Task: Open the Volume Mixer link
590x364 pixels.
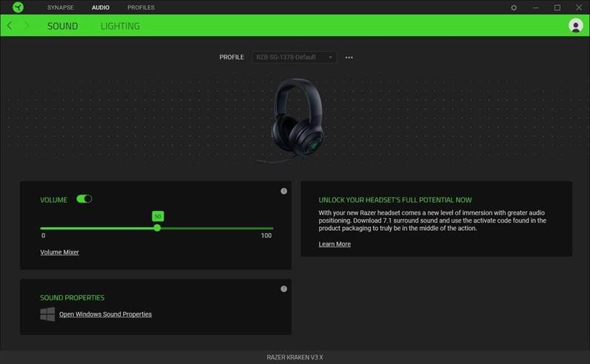Action: 59,252
